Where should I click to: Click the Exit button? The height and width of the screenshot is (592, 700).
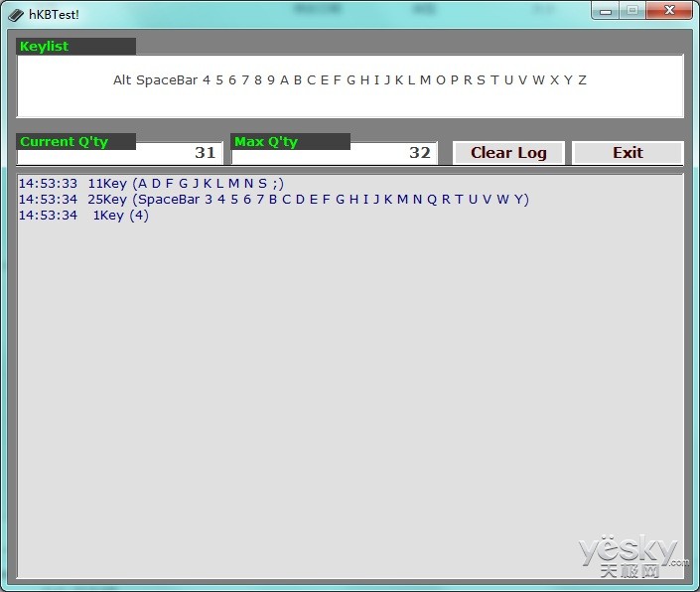click(x=628, y=153)
